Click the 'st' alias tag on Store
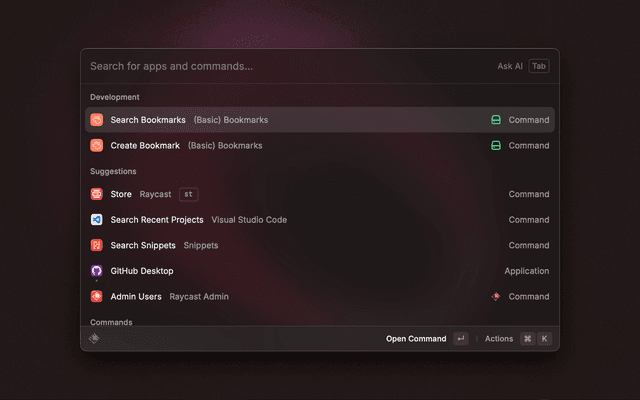Screen dimensions: 640x400 [x=188, y=194]
